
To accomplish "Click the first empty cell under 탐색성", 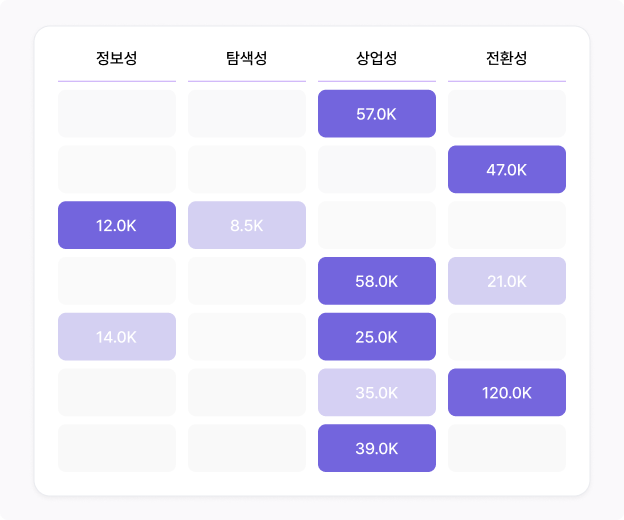I will pyautogui.click(x=247, y=114).
